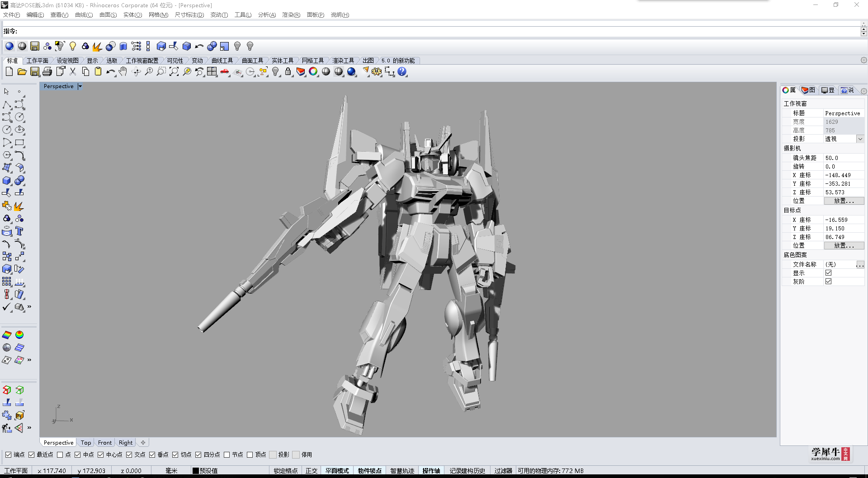
Task: Click the Lock padlock icon
Action: click(288, 71)
